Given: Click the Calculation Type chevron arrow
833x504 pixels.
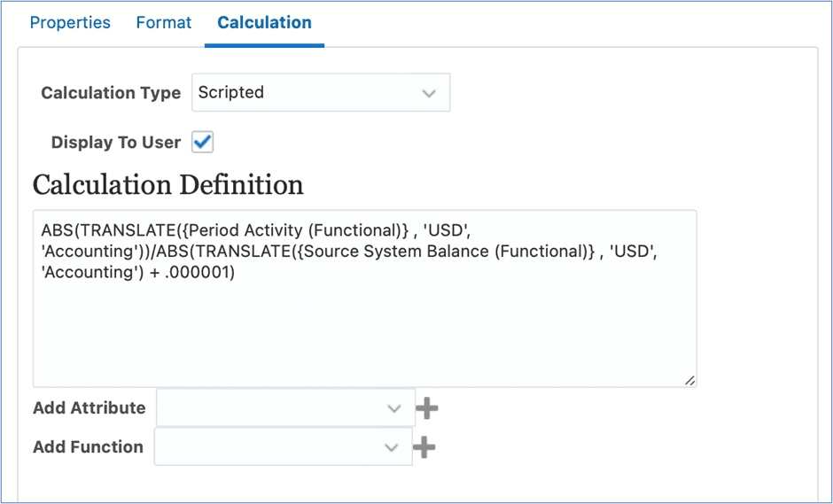Looking at the screenshot, I should tap(429, 94).
